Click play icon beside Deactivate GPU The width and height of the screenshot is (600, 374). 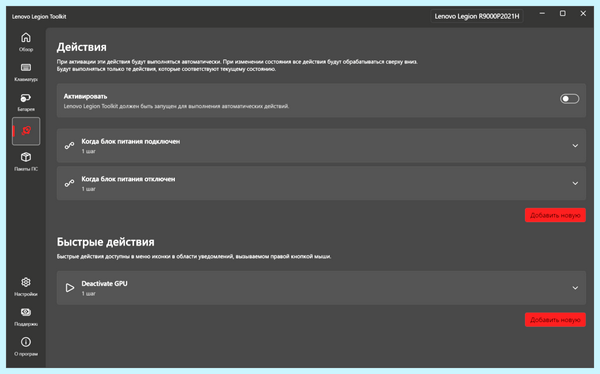coord(70,288)
